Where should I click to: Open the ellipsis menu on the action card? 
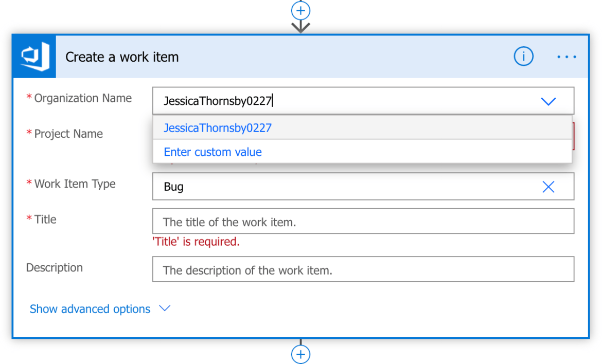566,57
